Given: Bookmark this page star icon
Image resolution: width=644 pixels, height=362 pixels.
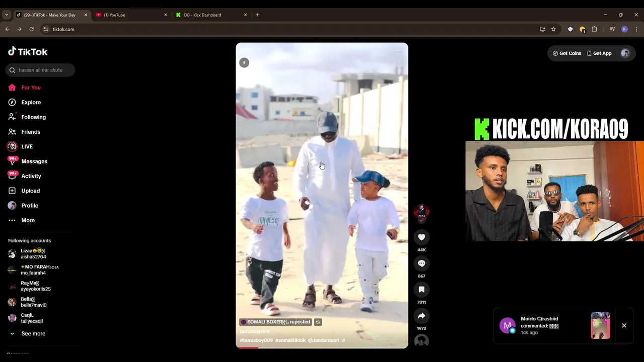Looking at the screenshot, I should pos(553,29).
